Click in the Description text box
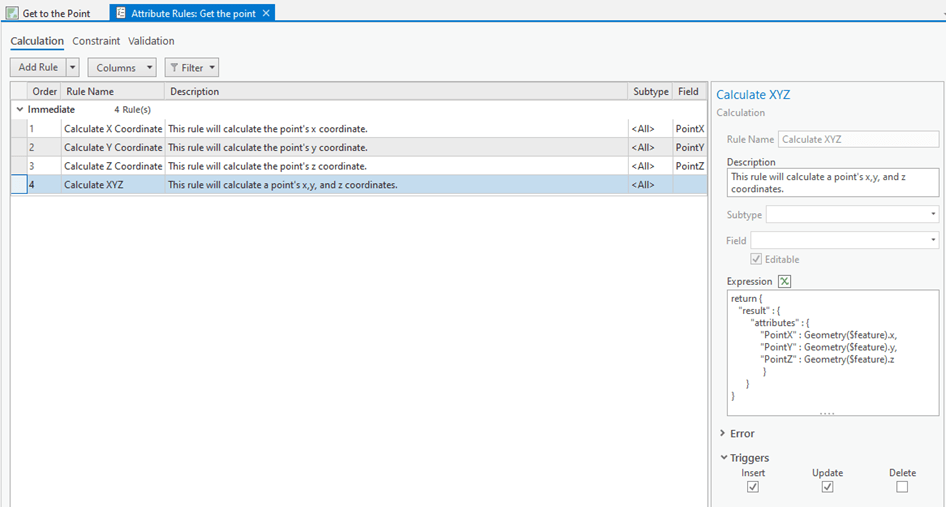Viewport: 946px width, 507px height. tap(833, 183)
